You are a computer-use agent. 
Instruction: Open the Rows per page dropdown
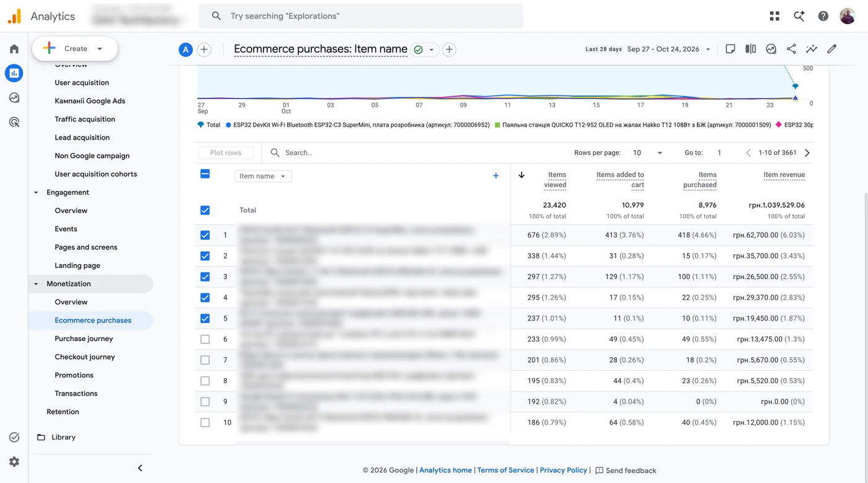point(647,153)
